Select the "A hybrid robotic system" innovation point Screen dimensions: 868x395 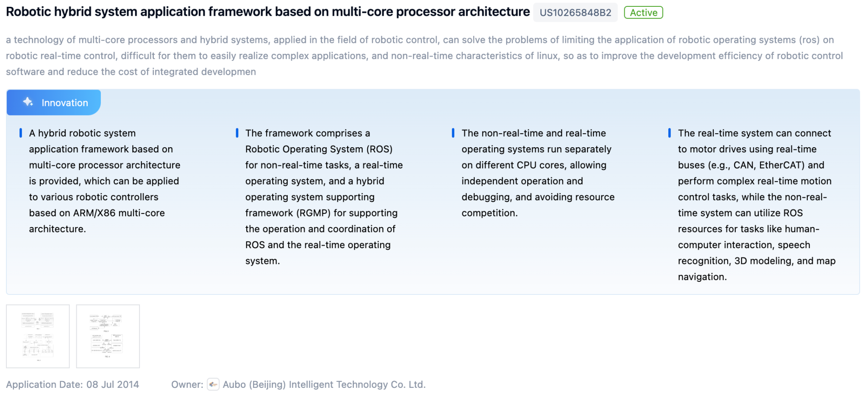tap(105, 181)
